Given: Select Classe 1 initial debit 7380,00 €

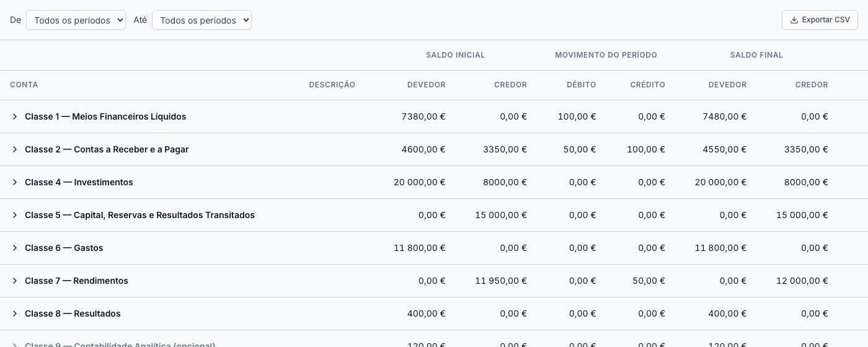Looking at the screenshot, I should (423, 116).
